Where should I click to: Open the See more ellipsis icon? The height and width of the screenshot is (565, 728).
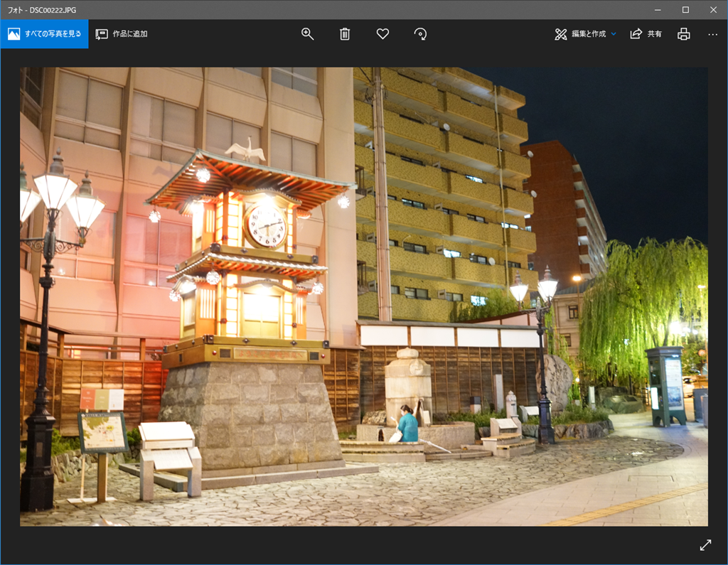(x=713, y=33)
